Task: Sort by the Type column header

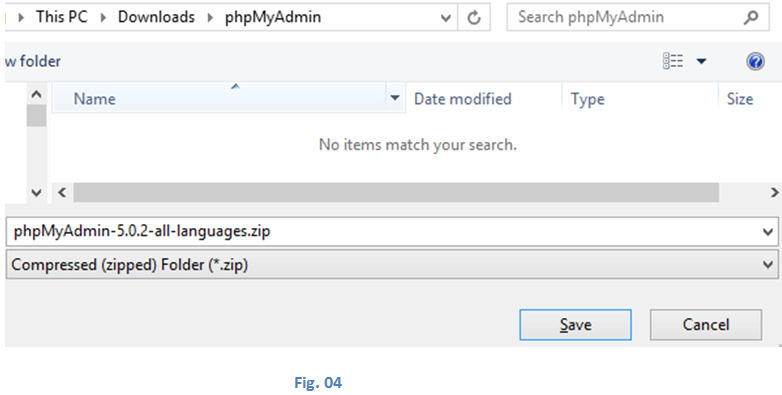Action: click(x=640, y=98)
